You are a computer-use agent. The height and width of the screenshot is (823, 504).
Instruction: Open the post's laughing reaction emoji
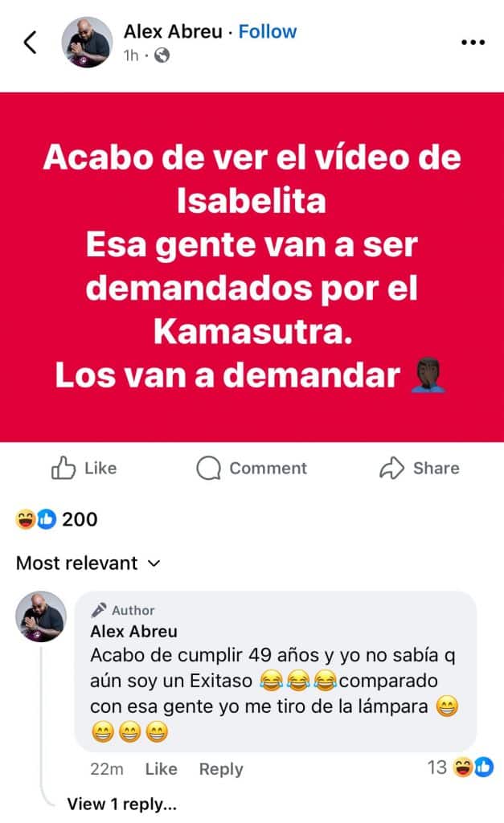coord(26,519)
